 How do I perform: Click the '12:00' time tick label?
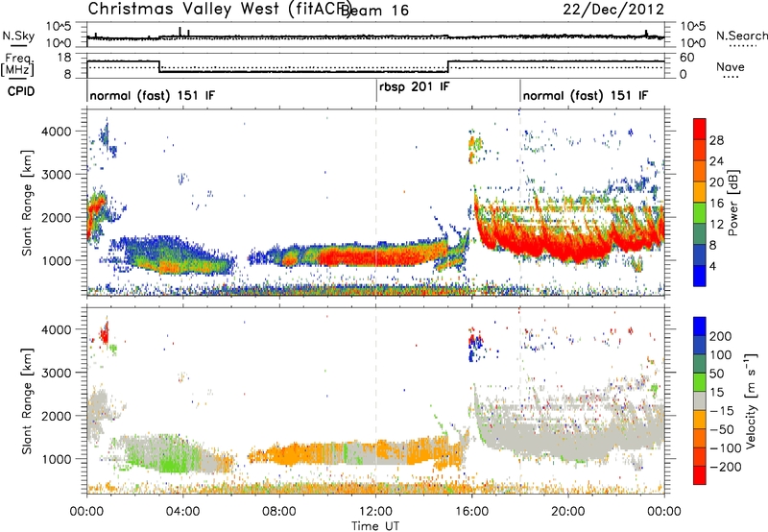pyautogui.click(x=375, y=512)
